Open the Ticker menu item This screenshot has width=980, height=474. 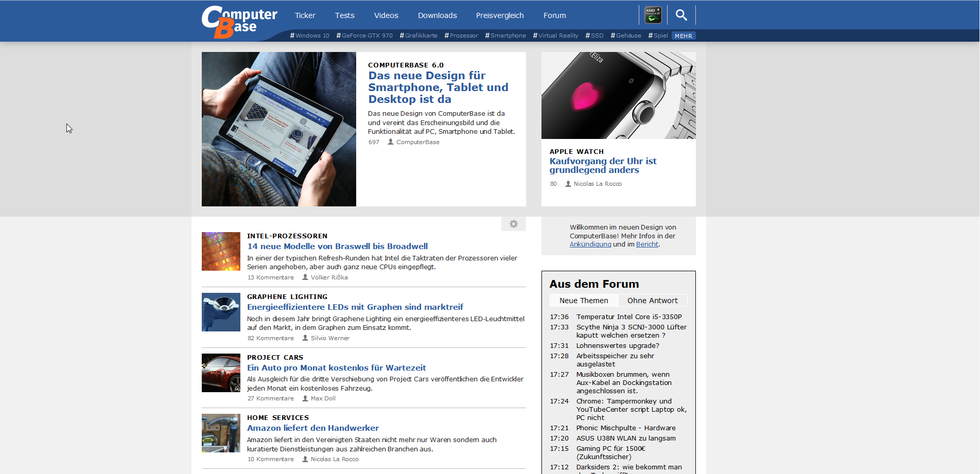coord(305,15)
